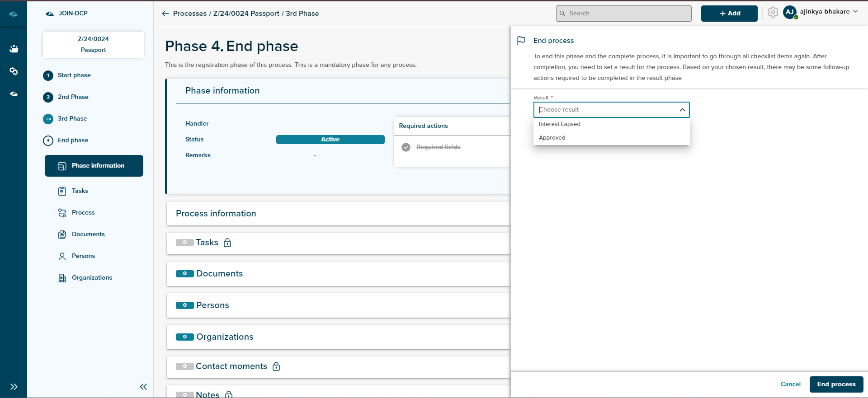The width and height of the screenshot is (868, 398).
Task: Click the lock icon next to Contact moments
Action: (276, 366)
